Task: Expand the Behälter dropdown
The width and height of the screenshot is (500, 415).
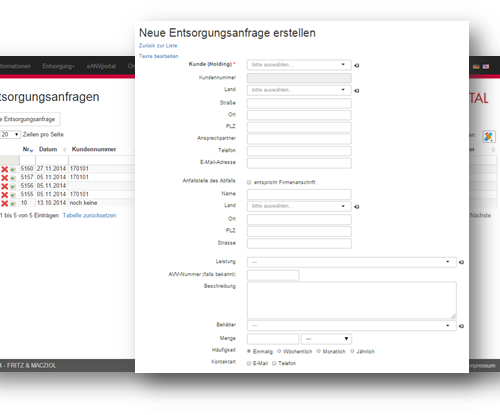Action: point(352,325)
